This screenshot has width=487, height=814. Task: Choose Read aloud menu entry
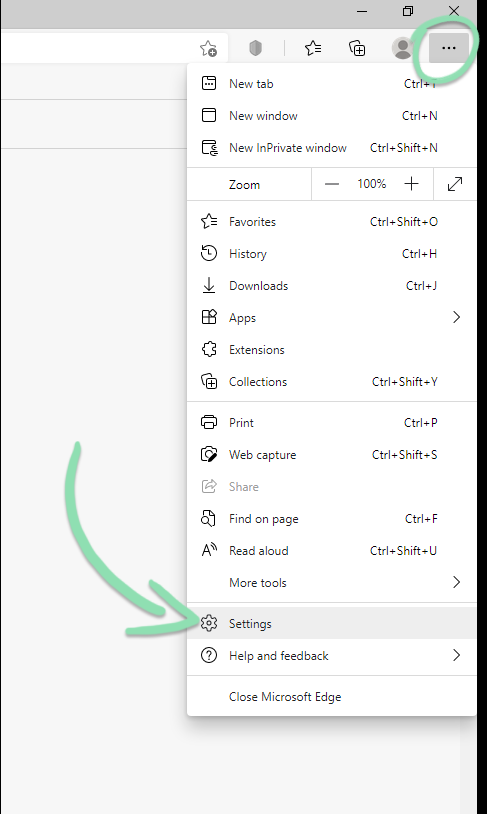point(331,551)
